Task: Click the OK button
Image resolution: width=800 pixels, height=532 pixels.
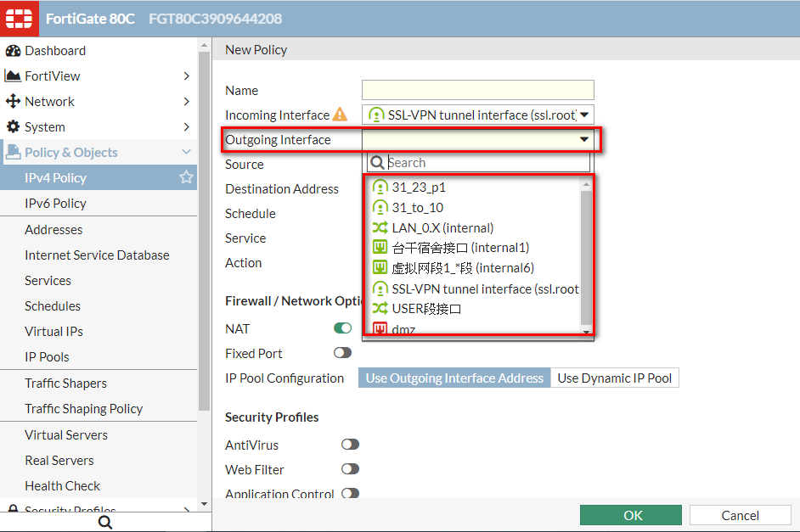Action: [x=631, y=515]
